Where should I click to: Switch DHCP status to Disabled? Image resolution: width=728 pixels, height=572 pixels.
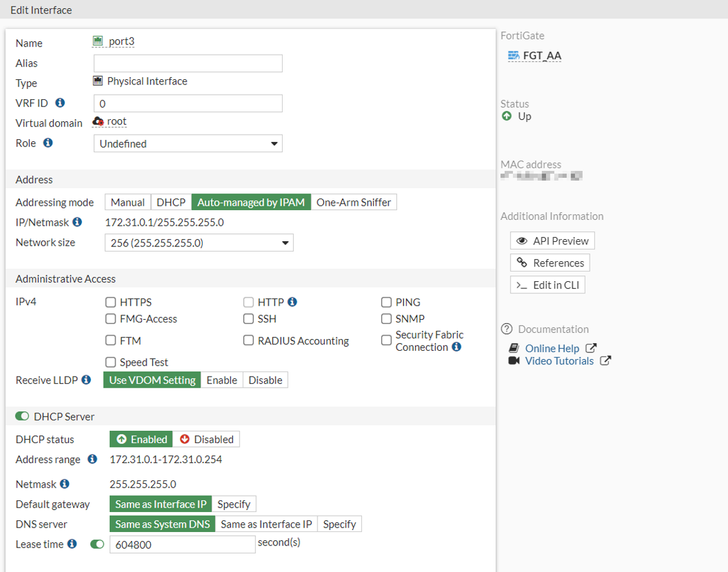point(207,439)
